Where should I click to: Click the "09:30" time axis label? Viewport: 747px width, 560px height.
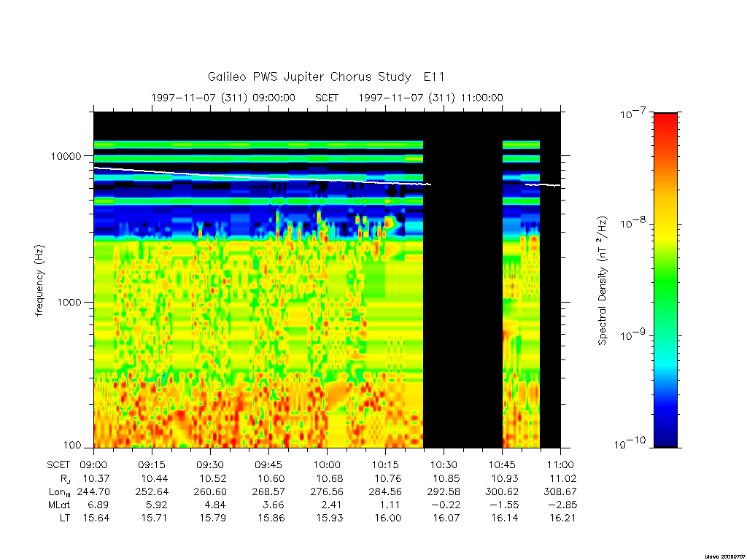pyautogui.click(x=210, y=464)
